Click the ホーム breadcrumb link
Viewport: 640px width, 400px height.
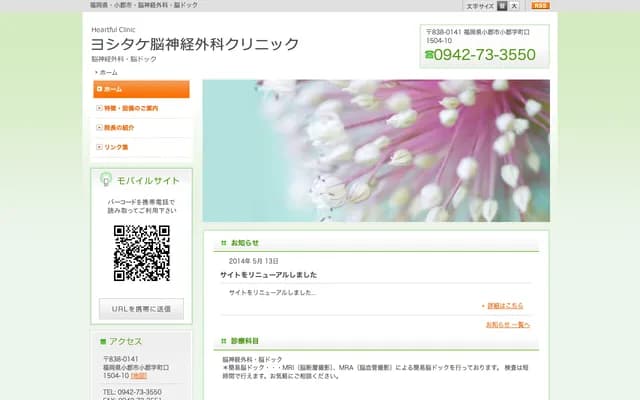108,73
